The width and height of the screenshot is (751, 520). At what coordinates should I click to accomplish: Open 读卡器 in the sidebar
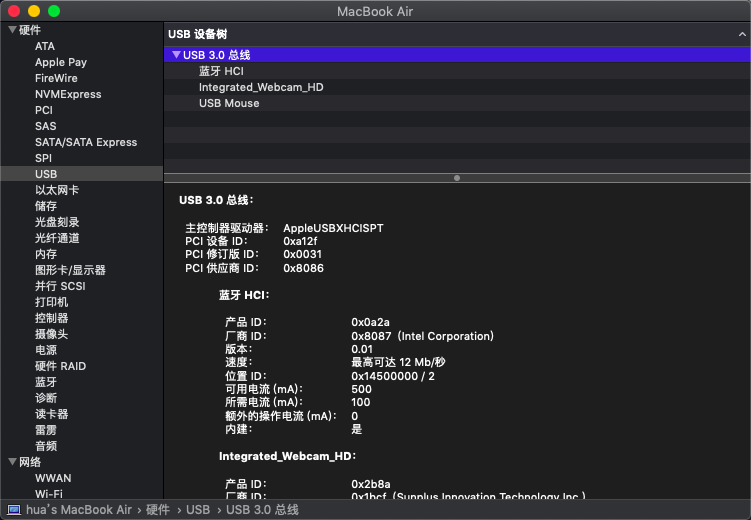(x=51, y=414)
